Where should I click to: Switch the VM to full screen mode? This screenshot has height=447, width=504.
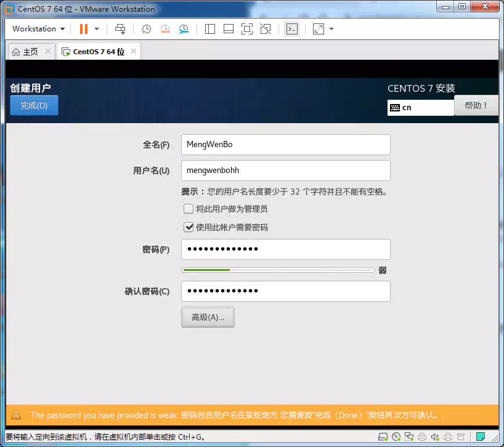pos(246,29)
